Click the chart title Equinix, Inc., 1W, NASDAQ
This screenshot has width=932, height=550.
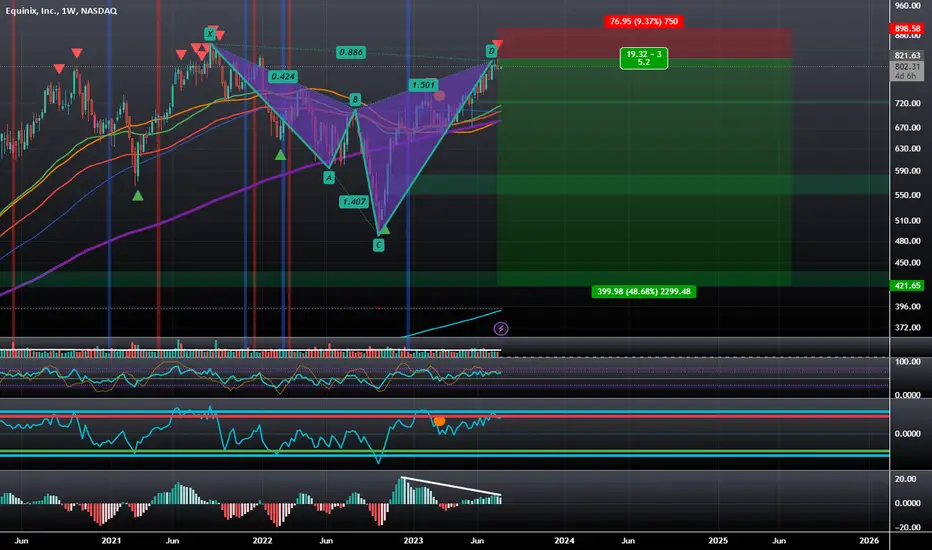[x=61, y=11]
